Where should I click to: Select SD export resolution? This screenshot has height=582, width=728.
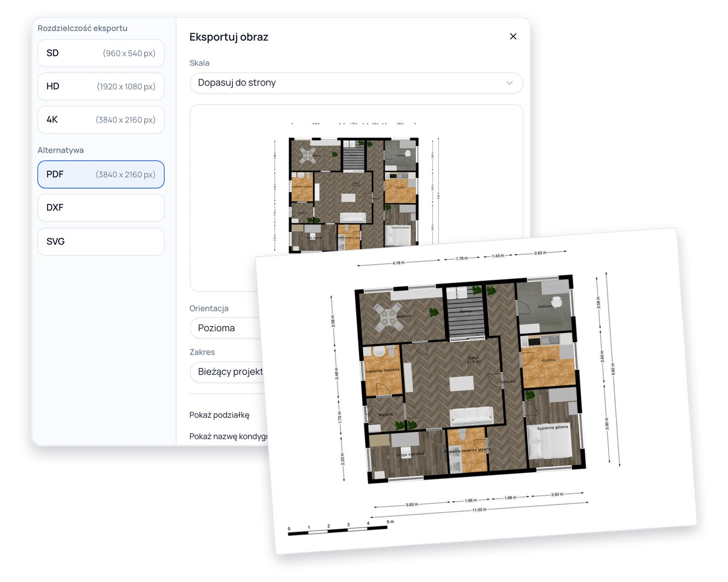[101, 53]
